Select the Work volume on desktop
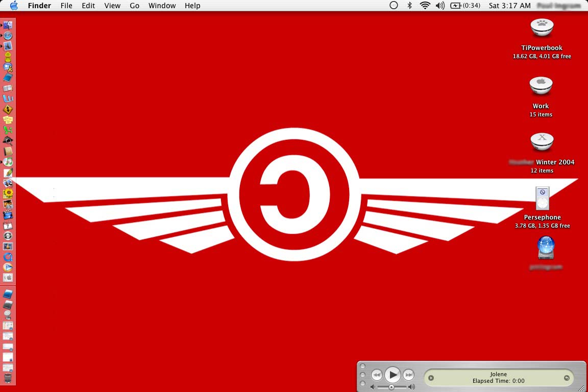The image size is (588, 392). point(541,86)
